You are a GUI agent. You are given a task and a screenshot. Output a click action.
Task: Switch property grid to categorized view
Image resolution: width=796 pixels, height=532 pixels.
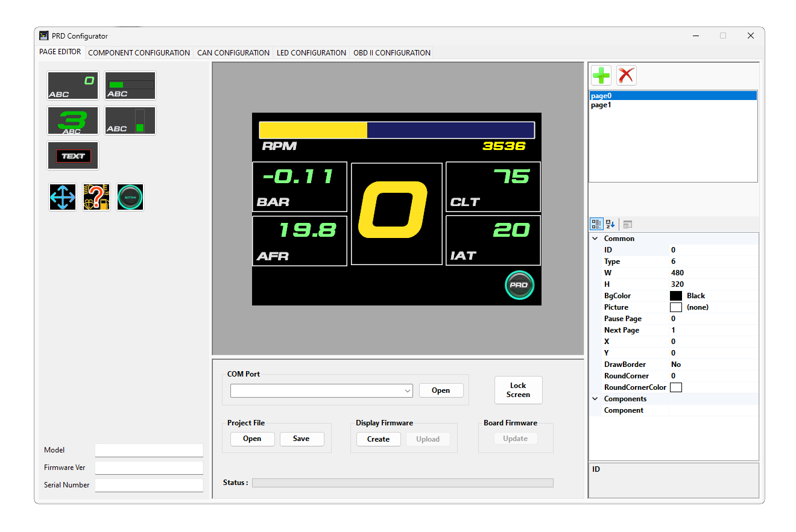click(x=596, y=224)
